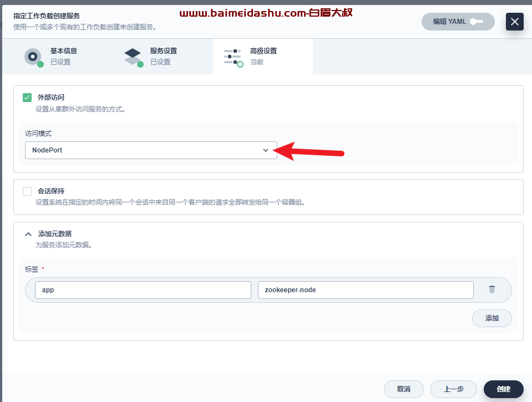The height and width of the screenshot is (402, 532).
Task: Click the 会话保持 label text
Action: point(51,191)
